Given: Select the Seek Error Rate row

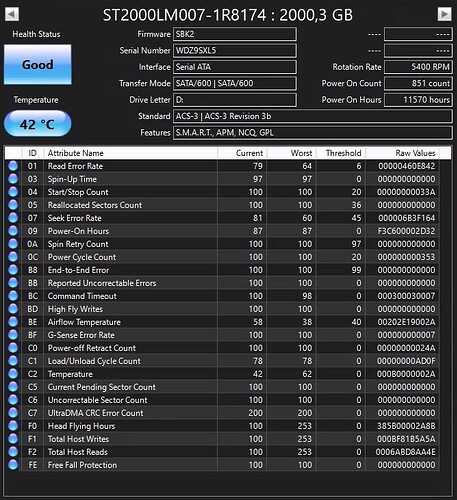Looking at the screenshot, I should coord(222,218).
